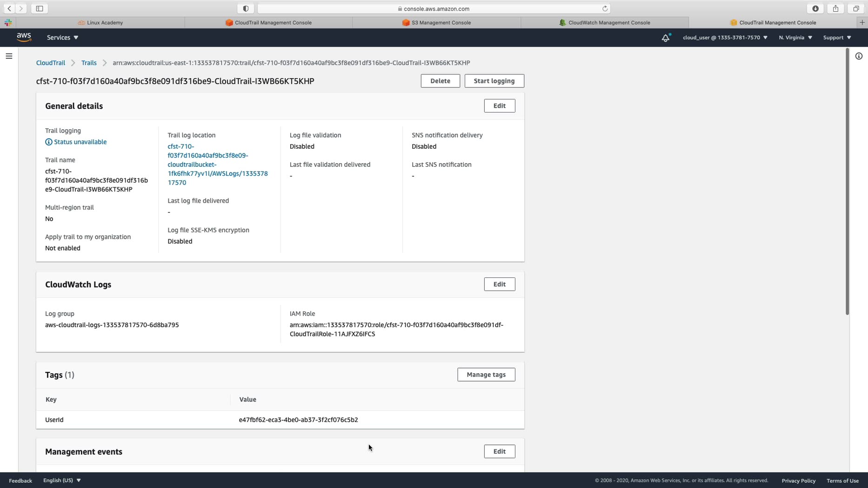Open the Privacy Policy link
868x488 pixels.
tap(798, 481)
